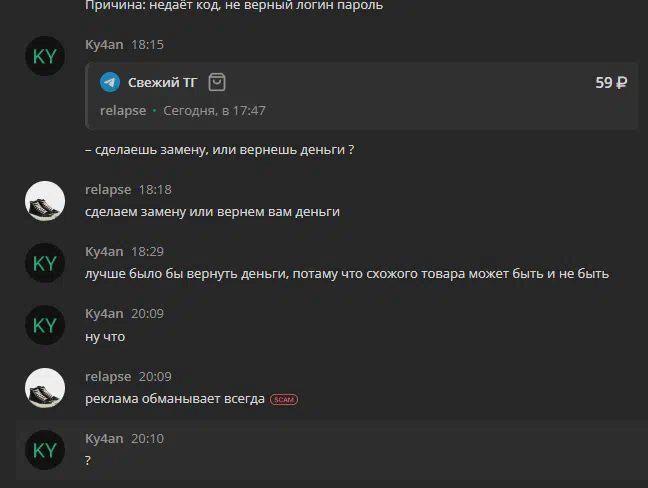Open the Ky4an profile from the 18:15 message
Viewport: 648px width, 488px height.
[104, 44]
